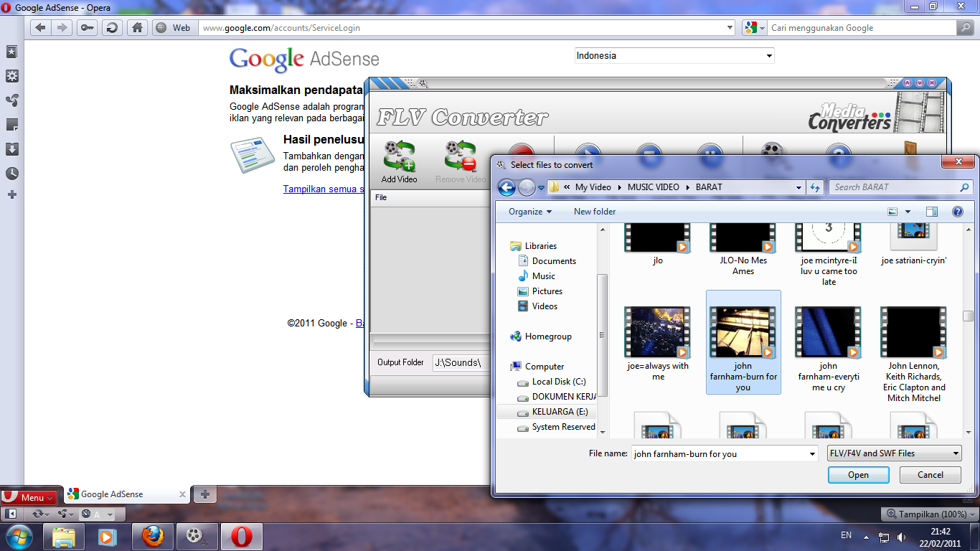Open the FLV/F4V and SWF file type dropdown
The width and height of the screenshot is (980, 551).
click(894, 453)
